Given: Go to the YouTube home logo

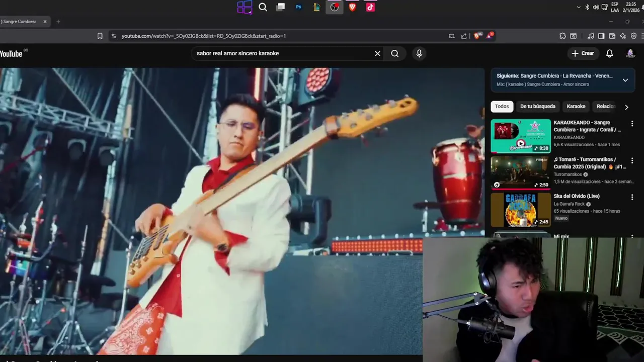Looking at the screenshot, I should [12, 53].
